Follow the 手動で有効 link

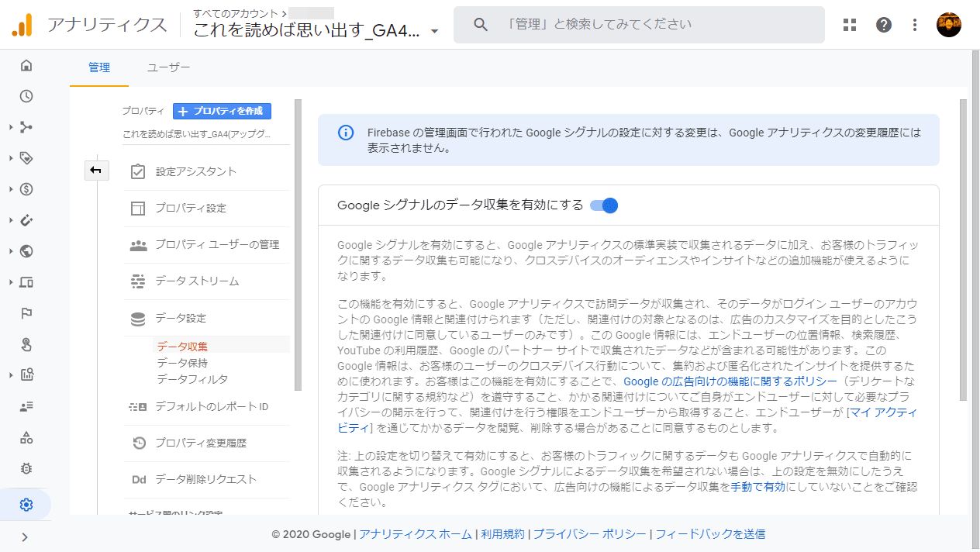tap(757, 487)
